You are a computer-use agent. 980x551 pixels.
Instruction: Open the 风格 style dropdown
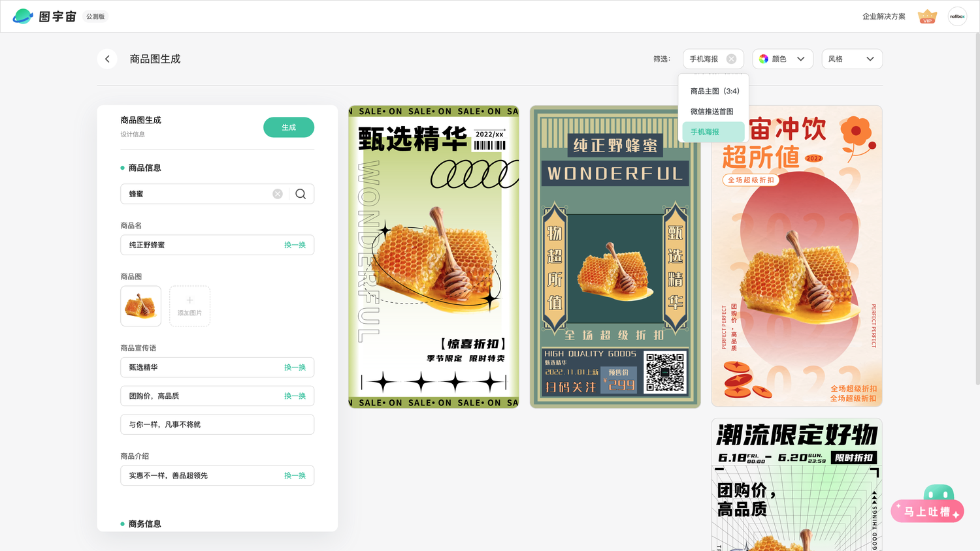[x=852, y=59]
